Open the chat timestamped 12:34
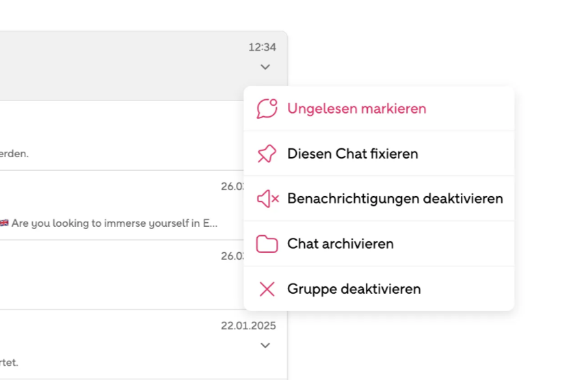Viewport: 588px width, 380px height. (144, 66)
